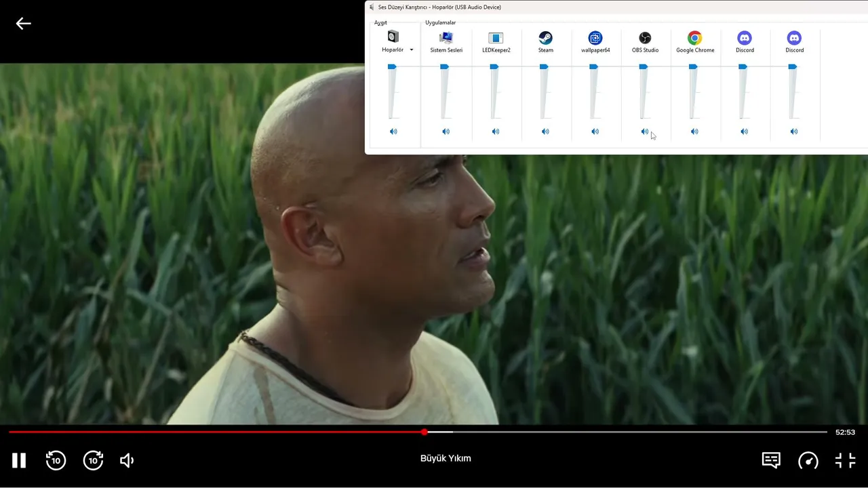Click the Sistem Sesleri icon in the mixer
Viewport: 868px width, 488px height.
click(446, 37)
